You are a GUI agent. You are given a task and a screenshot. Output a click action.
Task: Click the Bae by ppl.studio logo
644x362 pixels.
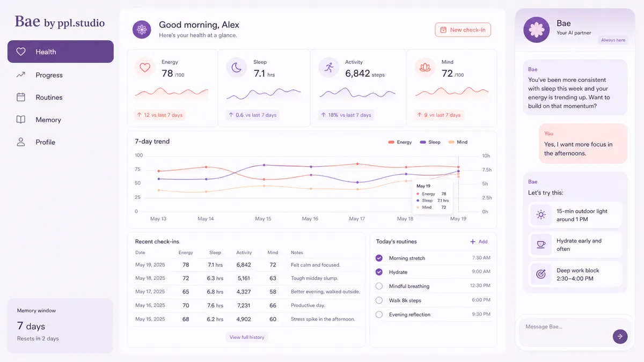coord(60,21)
